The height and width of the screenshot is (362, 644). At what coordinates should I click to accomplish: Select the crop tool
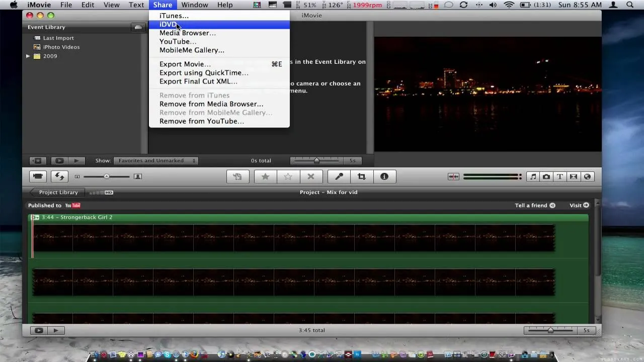362,176
